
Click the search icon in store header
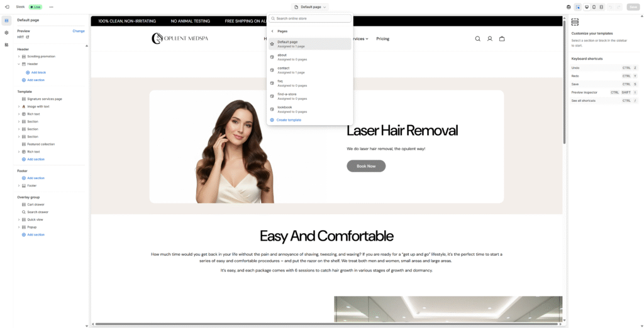tap(477, 39)
